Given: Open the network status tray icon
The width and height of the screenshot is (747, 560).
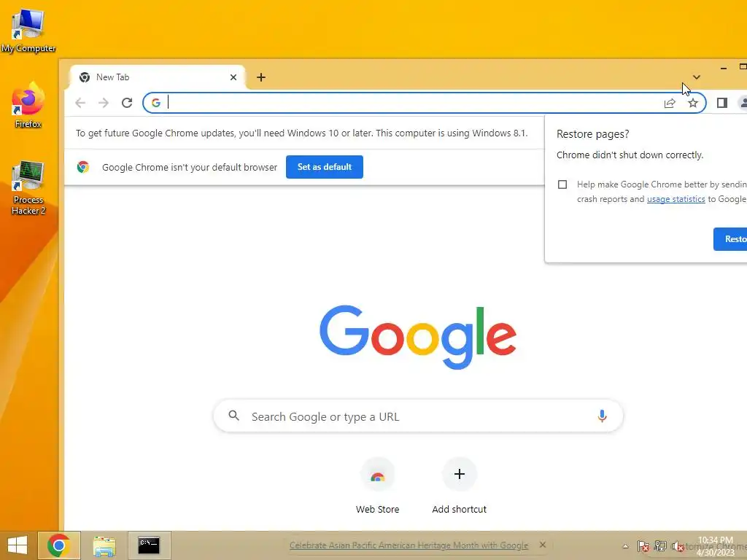Looking at the screenshot, I should (660, 546).
